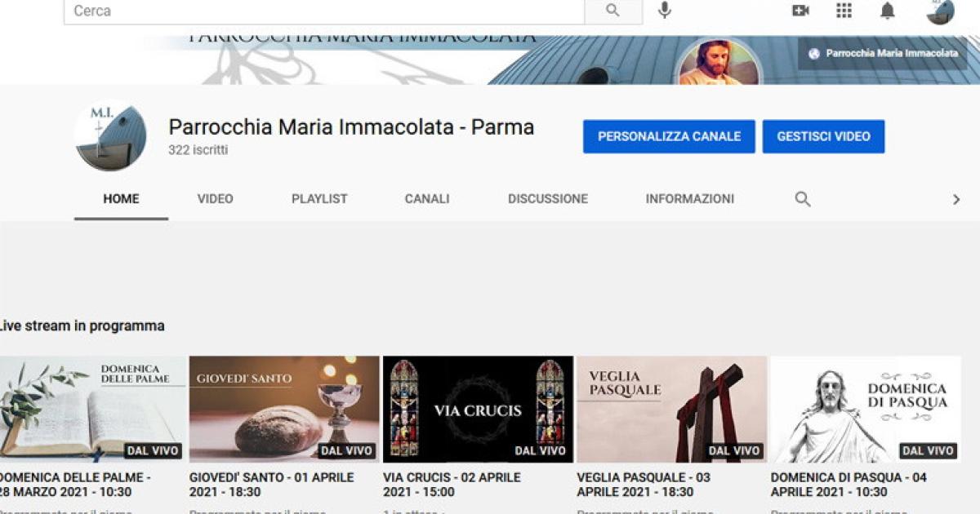
Task: Open Parrocchia Maria Immacolata banner link
Action: (883, 53)
